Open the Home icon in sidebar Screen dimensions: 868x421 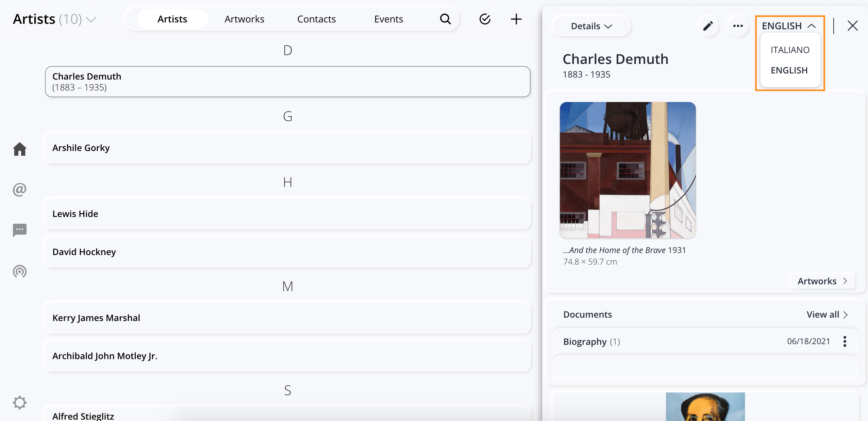(20, 149)
